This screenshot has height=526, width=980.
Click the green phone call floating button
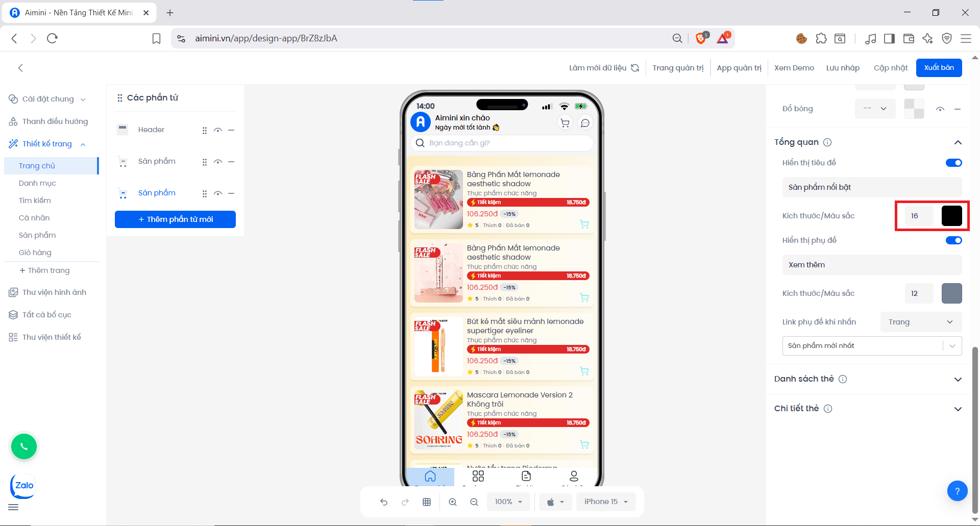pos(24,446)
